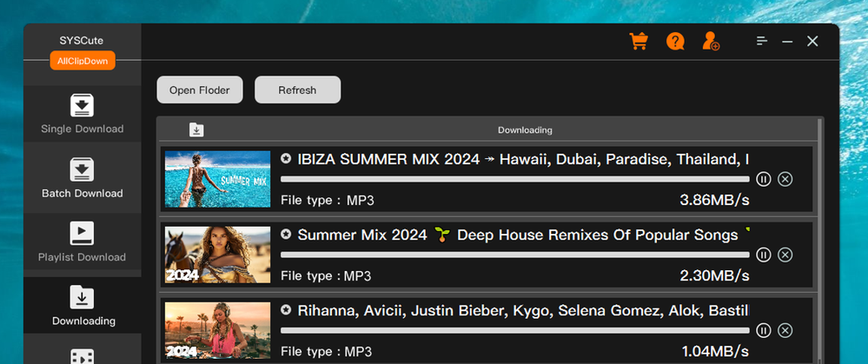Click the IBIZA SUMMER MIX progress bar
The image size is (868, 364).
pyautogui.click(x=515, y=179)
